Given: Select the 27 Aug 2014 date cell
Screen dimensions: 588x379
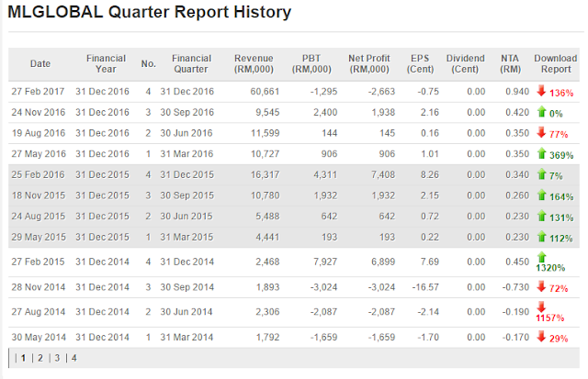Looking at the screenshot, I should 39,312.
